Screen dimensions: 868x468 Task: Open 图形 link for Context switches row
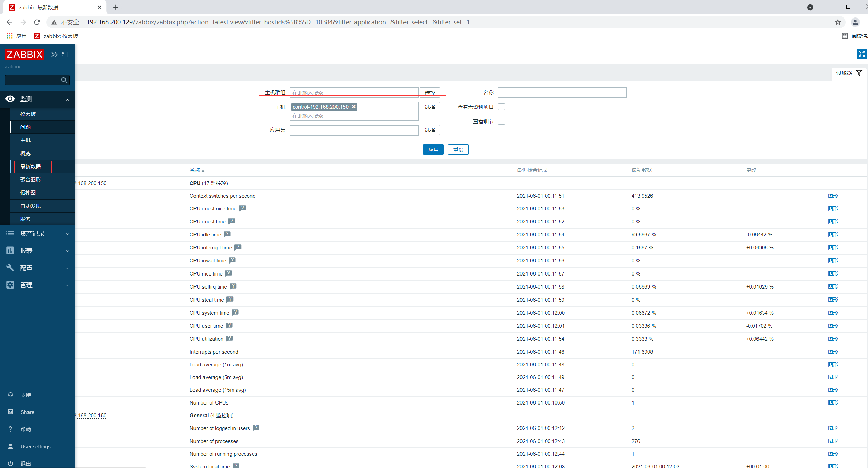click(833, 196)
